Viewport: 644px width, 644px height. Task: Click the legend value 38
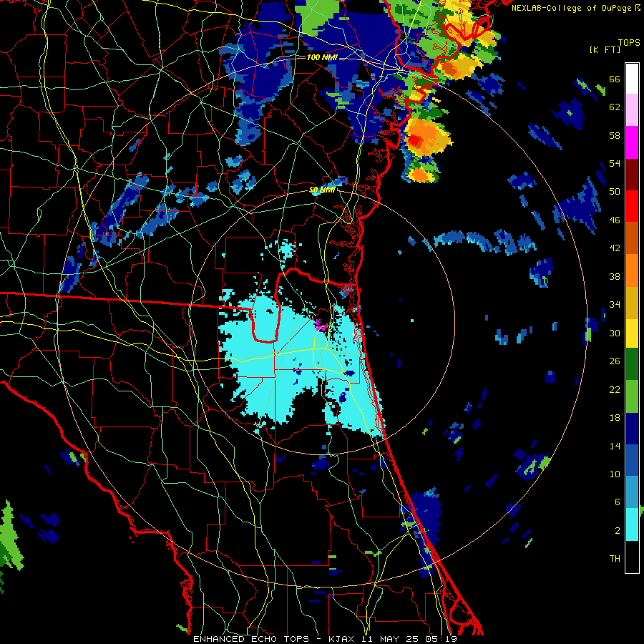point(615,276)
